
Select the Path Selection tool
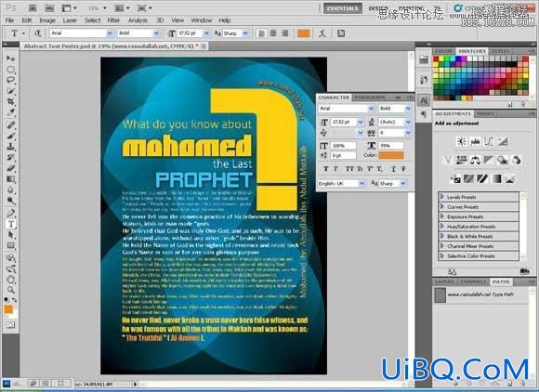click(x=10, y=235)
